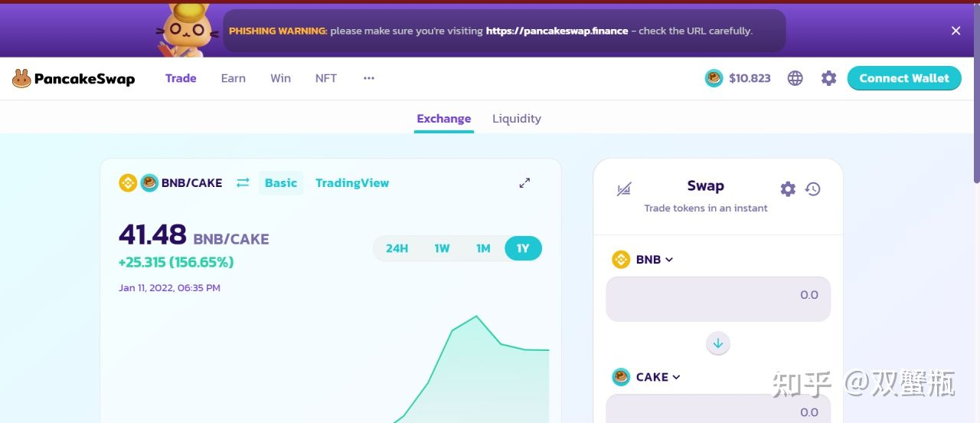Expand the price chart to fullscreen
Viewport: 980px width, 423px height.
coord(524,183)
